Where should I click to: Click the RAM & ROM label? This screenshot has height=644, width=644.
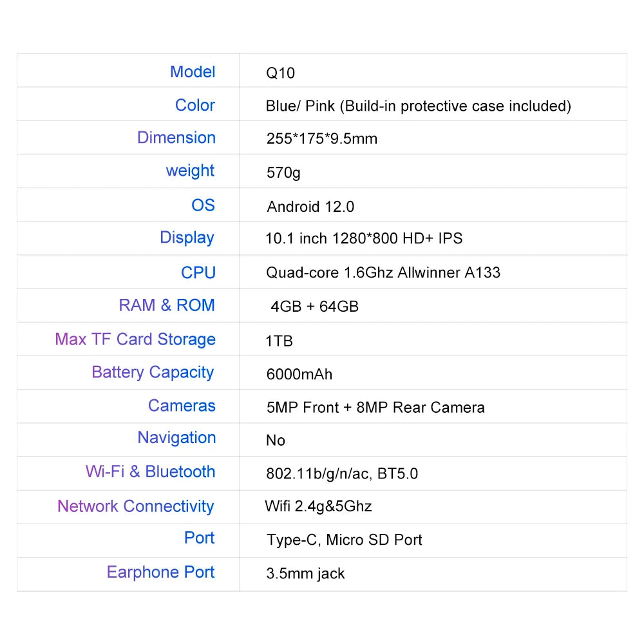[166, 305]
